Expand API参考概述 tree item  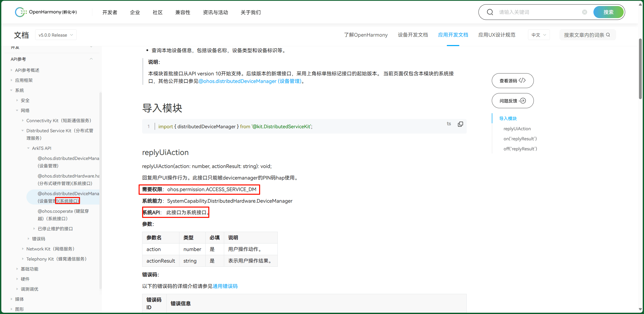coord(12,70)
